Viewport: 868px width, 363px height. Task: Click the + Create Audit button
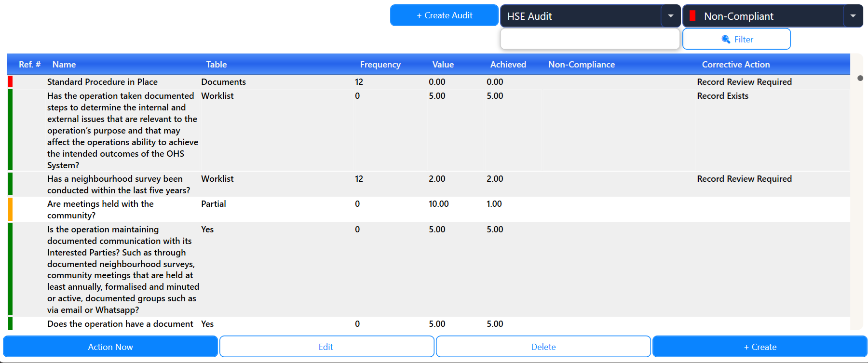(444, 15)
